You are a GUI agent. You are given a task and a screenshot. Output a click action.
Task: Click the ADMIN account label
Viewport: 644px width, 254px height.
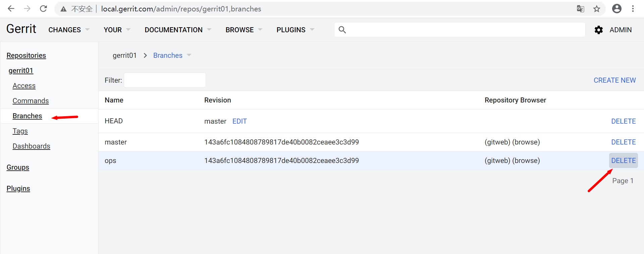[621, 30]
